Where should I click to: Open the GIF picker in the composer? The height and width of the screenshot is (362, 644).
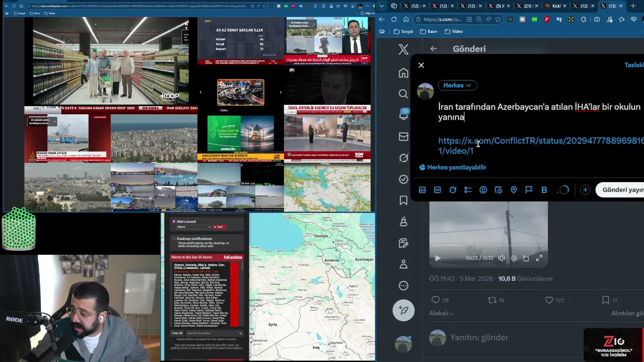(437, 190)
